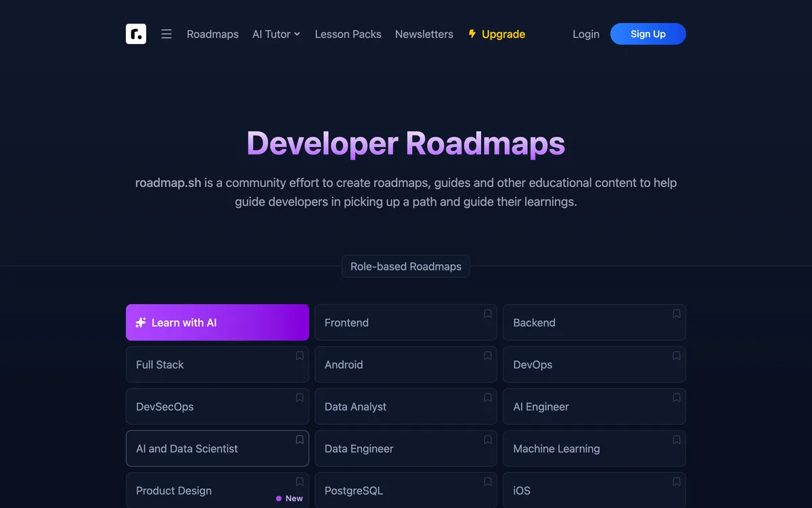This screenshot has height=508, width=812.
Task: Click the roadmap.sh logo icon
Action: tap(136, 34)
